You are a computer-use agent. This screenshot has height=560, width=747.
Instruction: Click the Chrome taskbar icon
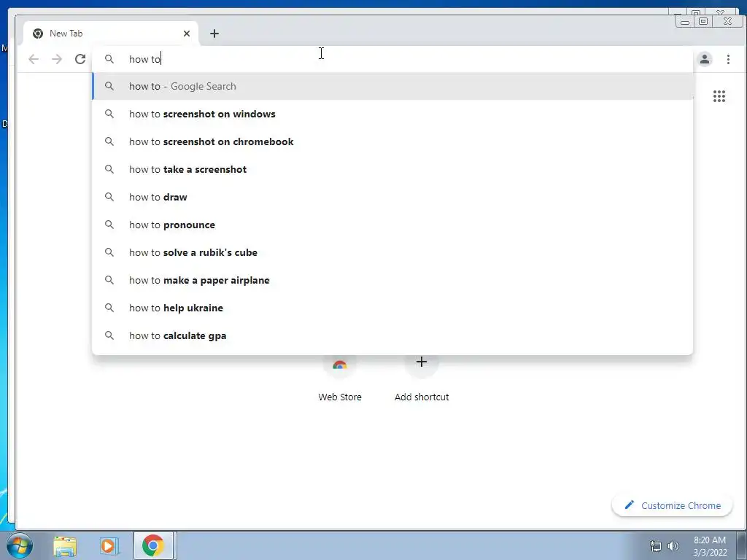[153, 545]
